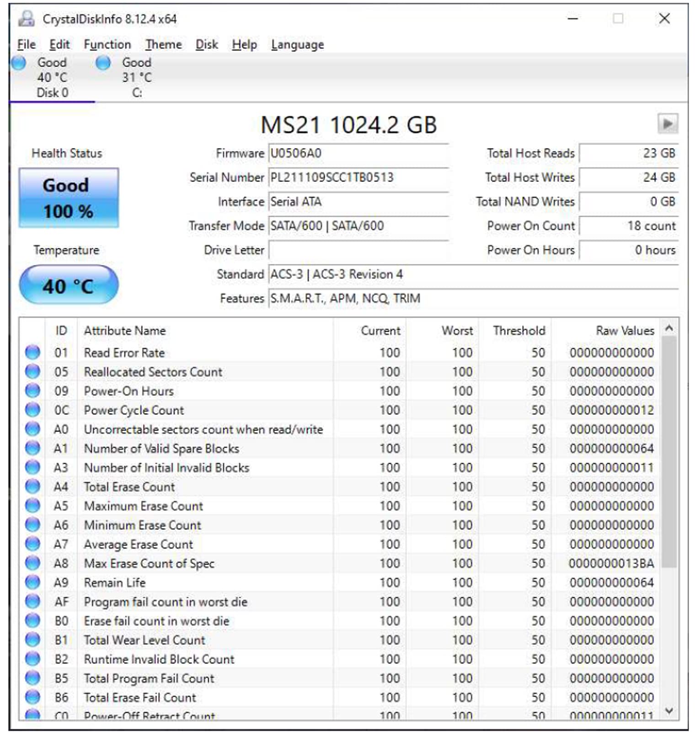
Task: Click status orb for Read Error Rate
Action: tap(32, 353)
